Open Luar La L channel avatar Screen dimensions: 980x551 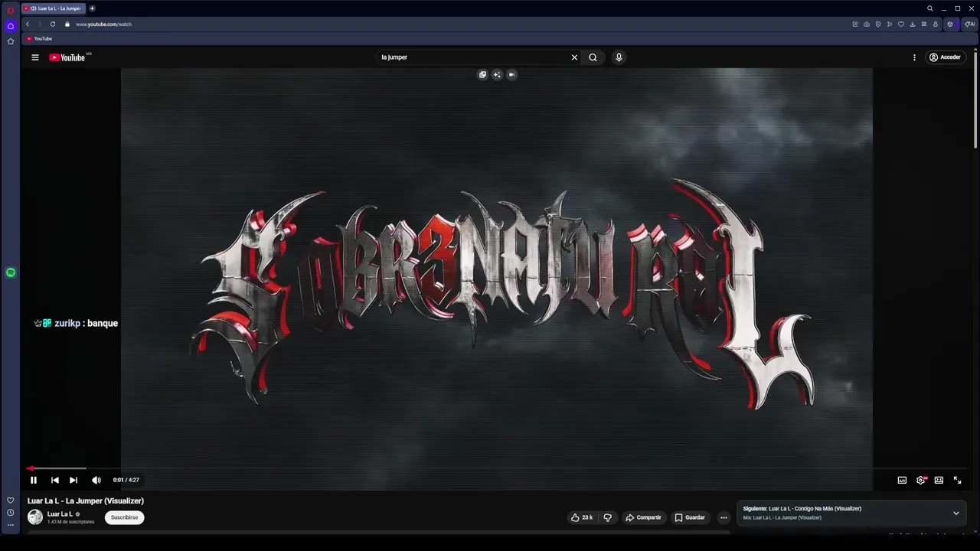(x=35, y=517)
